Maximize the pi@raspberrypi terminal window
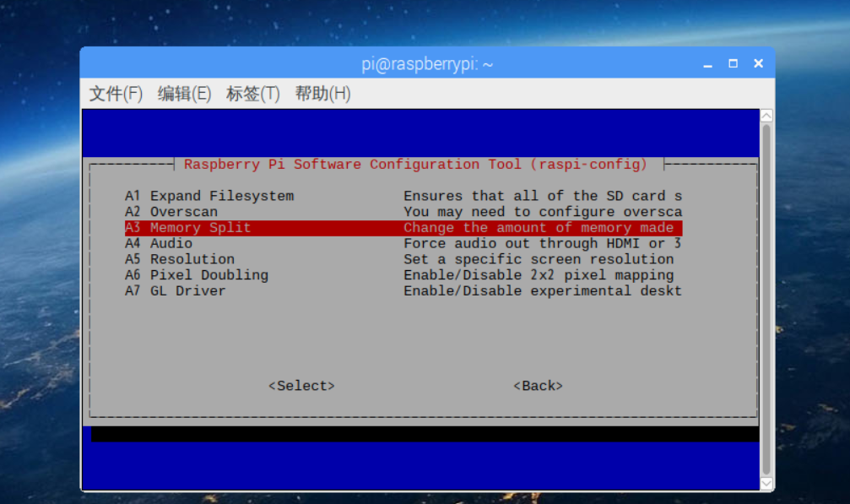The width and height of the screenshot is (850, 504). tap(733, 64)
